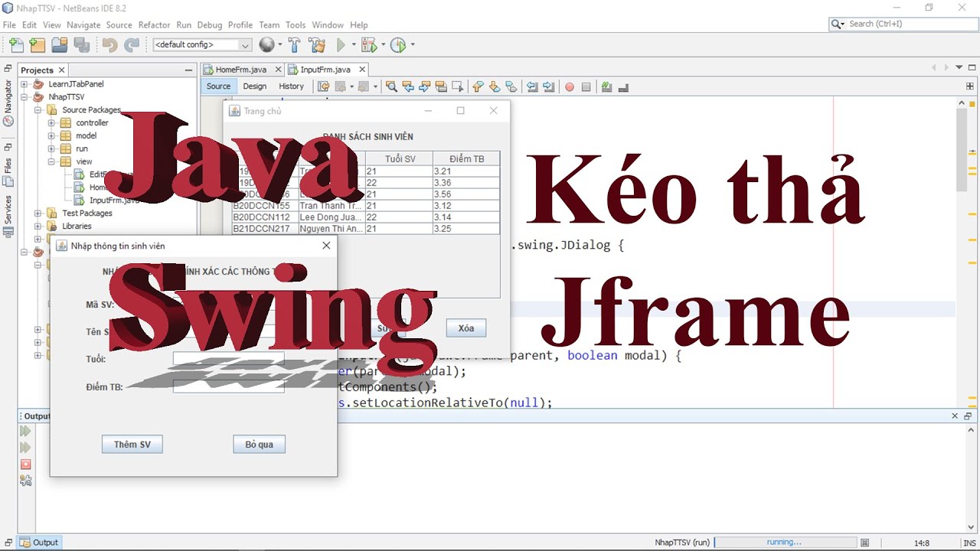Select the B20DCCN112 table row cell
The width and height of the screenshot is (980, 551).
(265, 217)
